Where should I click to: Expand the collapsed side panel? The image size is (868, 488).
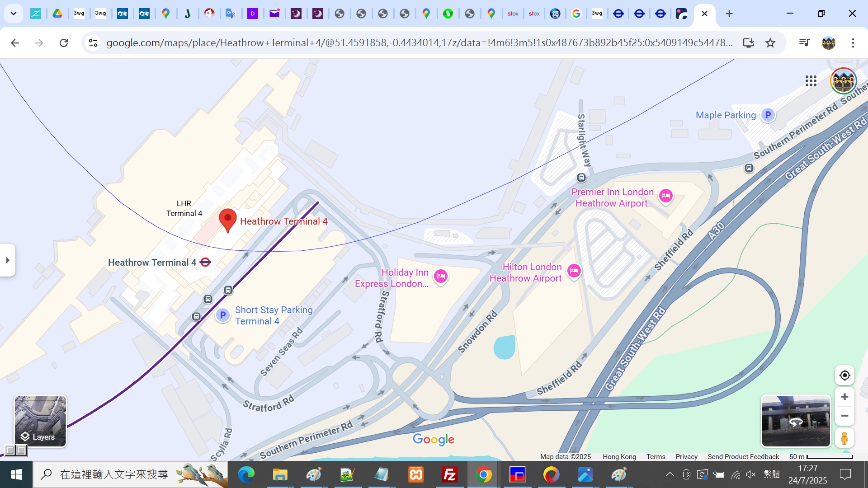[x=8, y=260]
